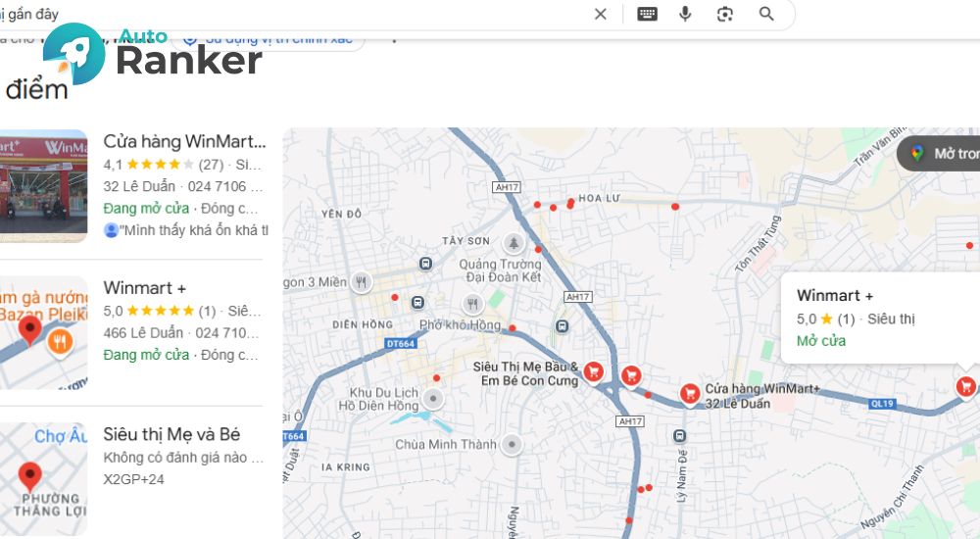Click cart pin for Cửa hàng WinMart+ 32 Lê Duẩn
This screenshot has height=539, width=980.
(690, 394)
